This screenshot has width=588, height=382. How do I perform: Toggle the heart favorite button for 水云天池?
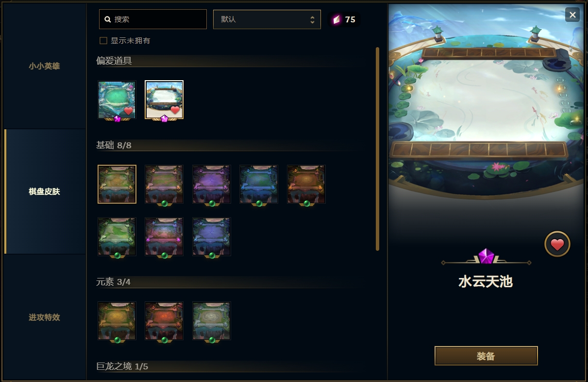[x=557, y=244]
